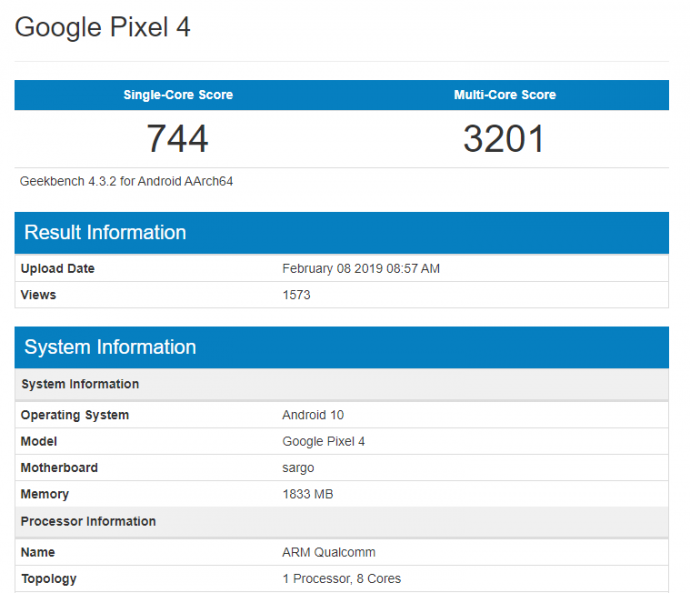Click the Motherboard label
690x593 pixels.
click(x=59, y=468)
